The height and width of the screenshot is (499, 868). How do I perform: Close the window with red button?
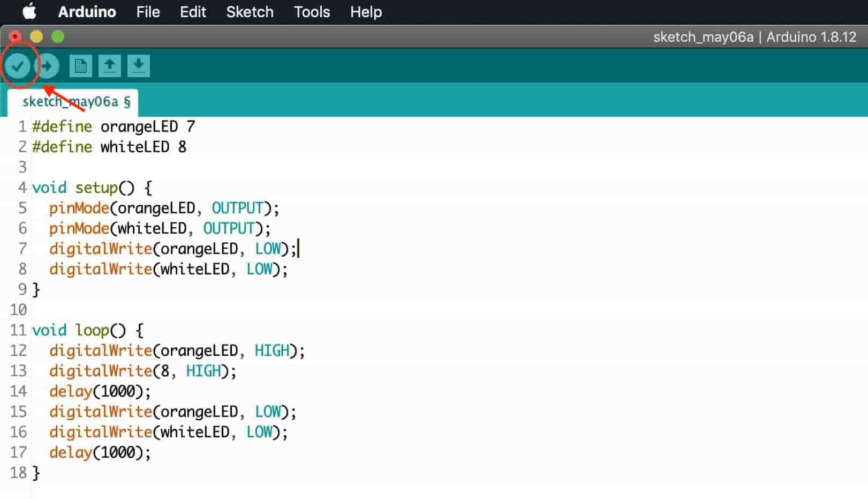tap(15, 36)
